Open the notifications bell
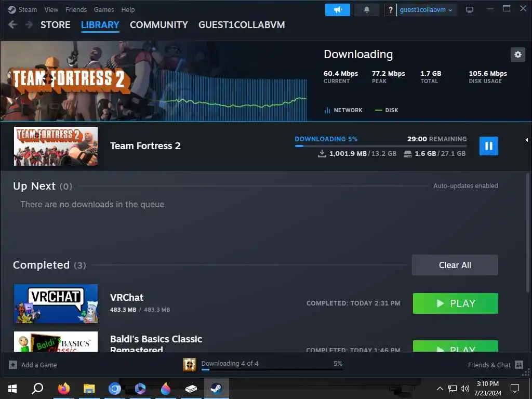Image resolution: width=532 pixels, height=399 pixels. point(366,10)
